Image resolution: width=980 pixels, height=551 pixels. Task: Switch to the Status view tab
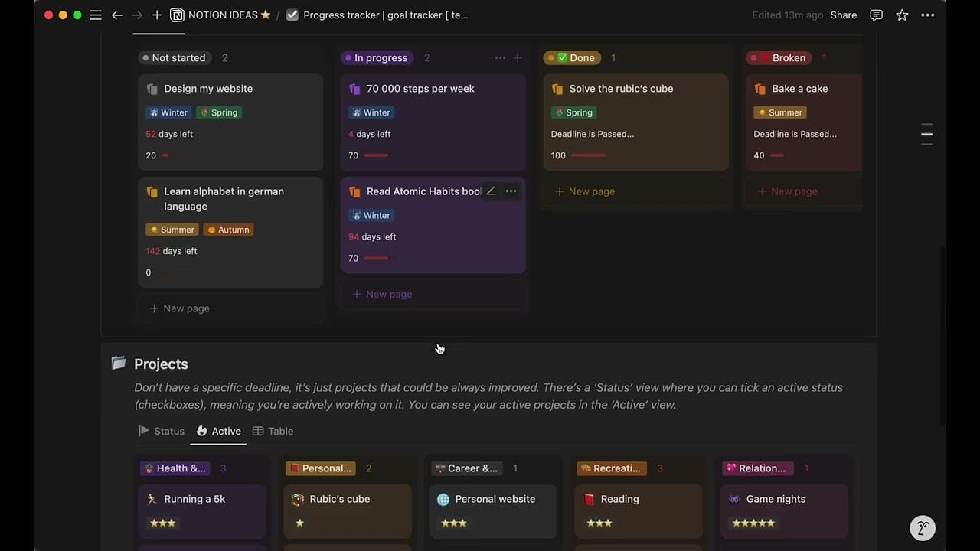pyautogui.click(x=162, y=431)
